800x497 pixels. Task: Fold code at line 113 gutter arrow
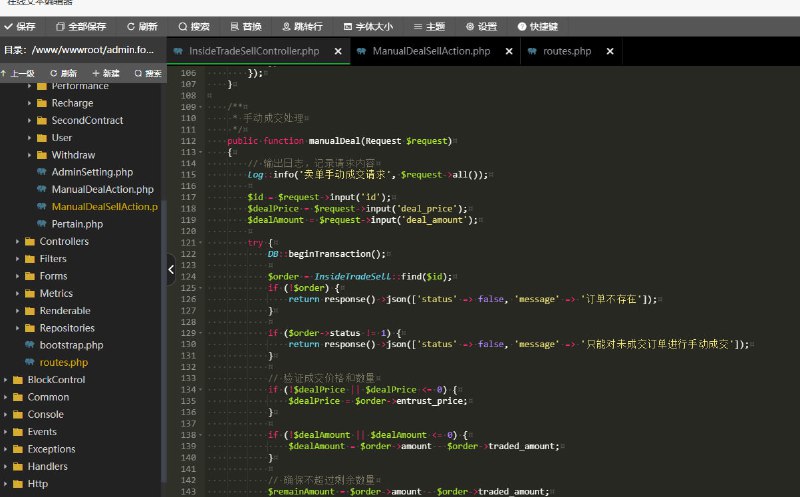201,152
